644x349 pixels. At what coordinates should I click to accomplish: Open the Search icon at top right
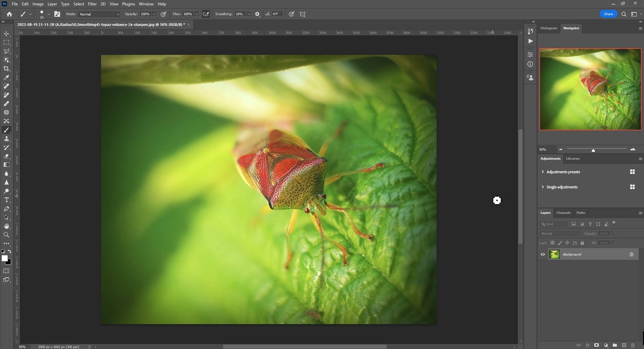coord(624,14)
